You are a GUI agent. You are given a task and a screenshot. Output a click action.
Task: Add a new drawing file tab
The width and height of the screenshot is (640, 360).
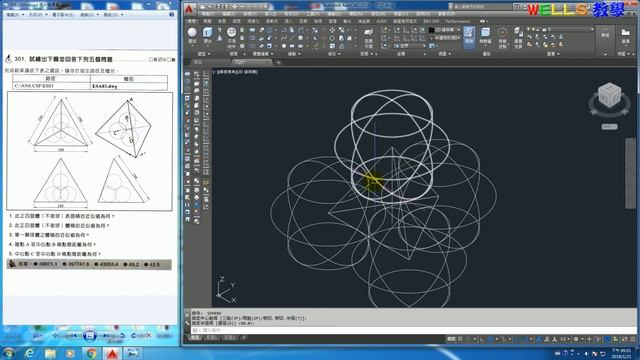pyautogui.click(x=278, y=62)
